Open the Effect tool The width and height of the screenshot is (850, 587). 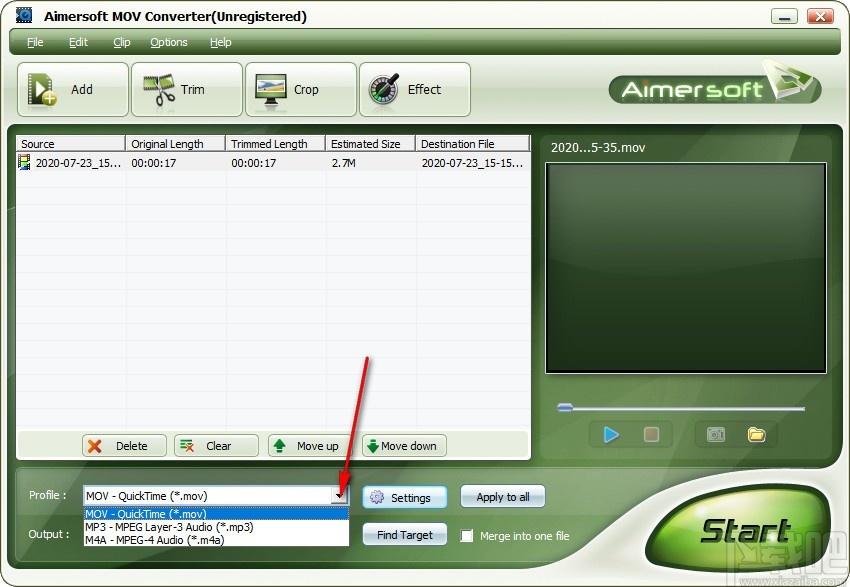(415, 89)
